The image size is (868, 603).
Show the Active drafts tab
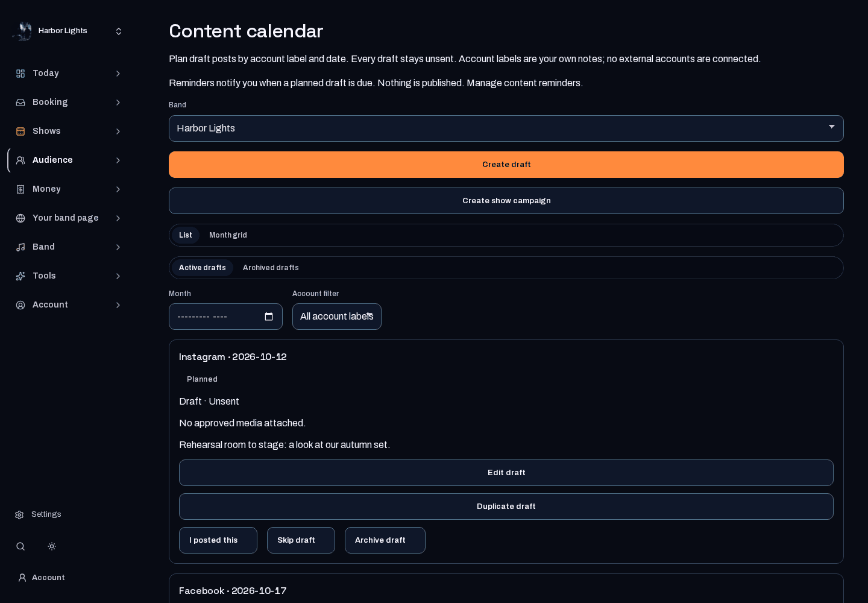point(203,268)
